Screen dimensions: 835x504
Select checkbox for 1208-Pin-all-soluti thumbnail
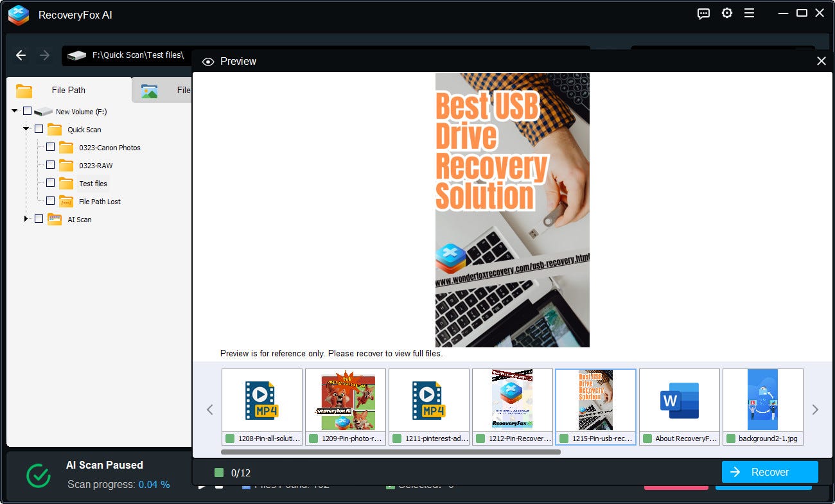(230, 439)
